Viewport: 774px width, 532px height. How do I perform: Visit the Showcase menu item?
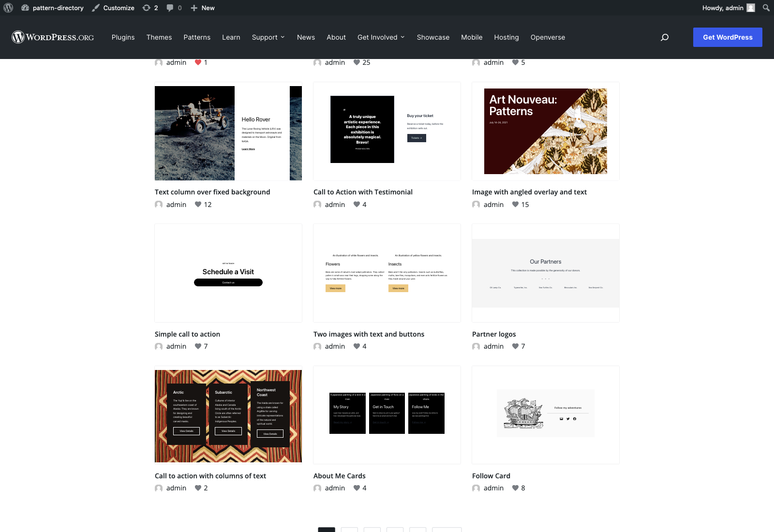433,37
